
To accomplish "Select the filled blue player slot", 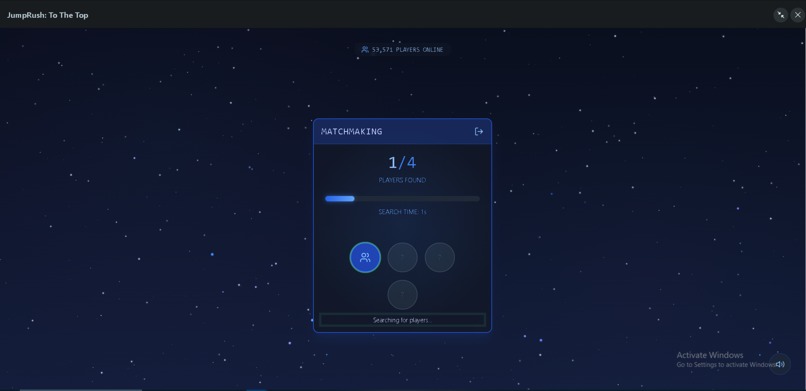I will pyautogui.click(x=365, y=257).
